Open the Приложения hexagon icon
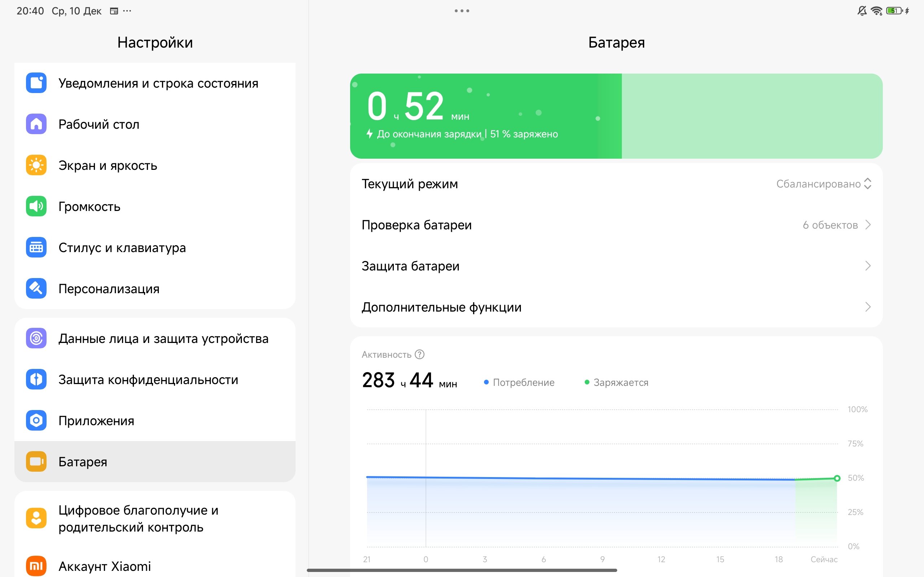924x577 pixels. coord(36,420)
